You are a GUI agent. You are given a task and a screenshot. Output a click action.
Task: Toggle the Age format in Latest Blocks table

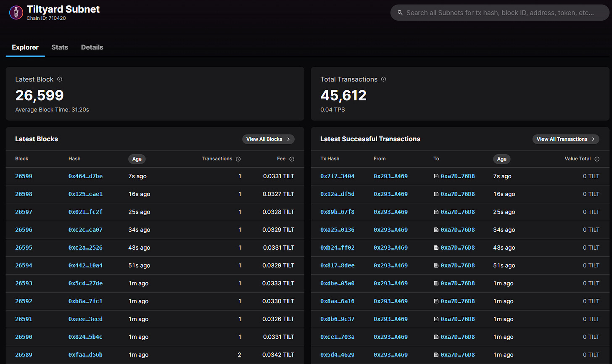137,159
